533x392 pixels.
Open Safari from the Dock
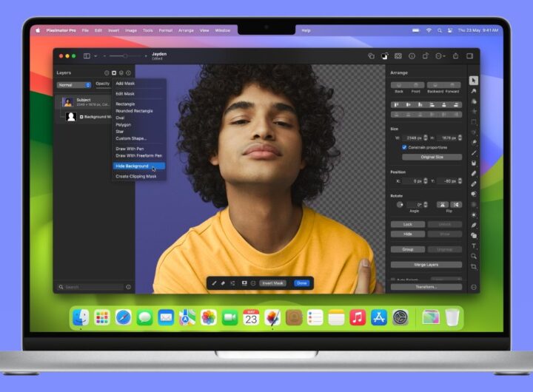coord(123,317)
